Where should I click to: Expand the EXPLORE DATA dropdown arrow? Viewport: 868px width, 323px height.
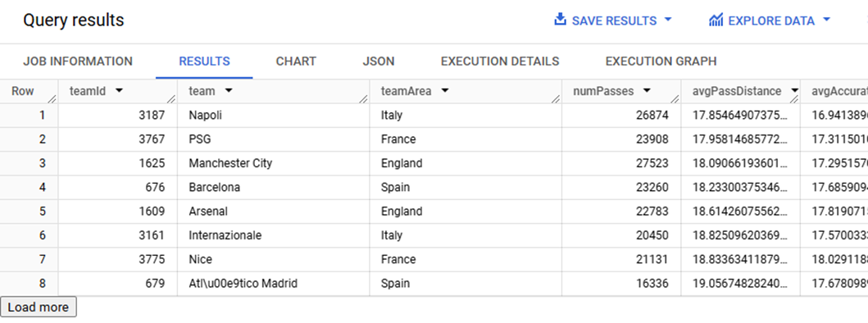point(827,20)
